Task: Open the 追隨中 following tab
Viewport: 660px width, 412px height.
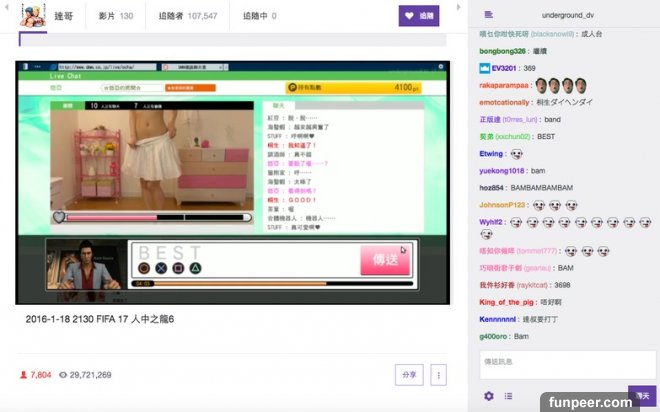Action: pos(259,16)
